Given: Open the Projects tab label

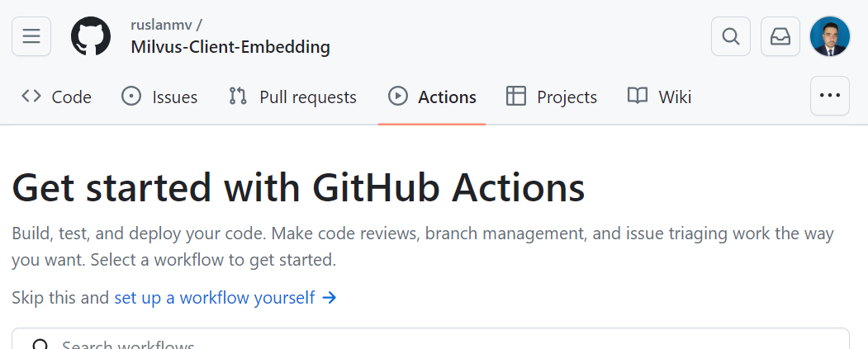Looking at the screenshot, I should (x=567, y=97).
